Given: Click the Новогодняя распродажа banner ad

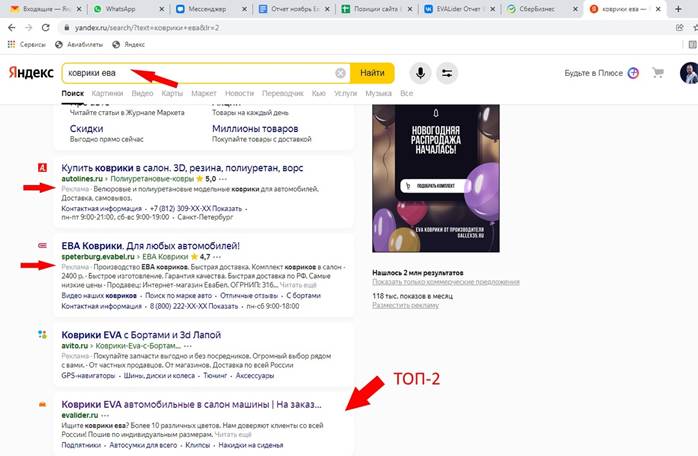Looking at the screenshot, I should (436, 178).
